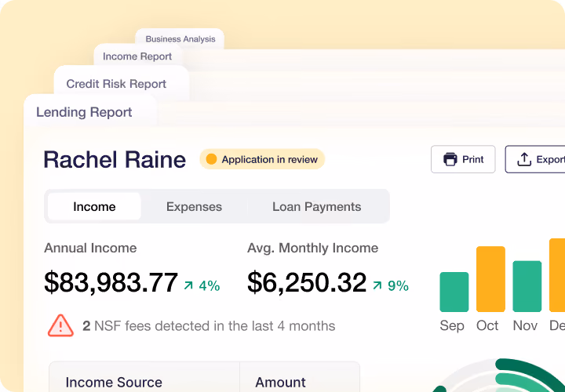Open the Business Analysis tab
This screenshot has height=392, width=565.
[180, 39]
